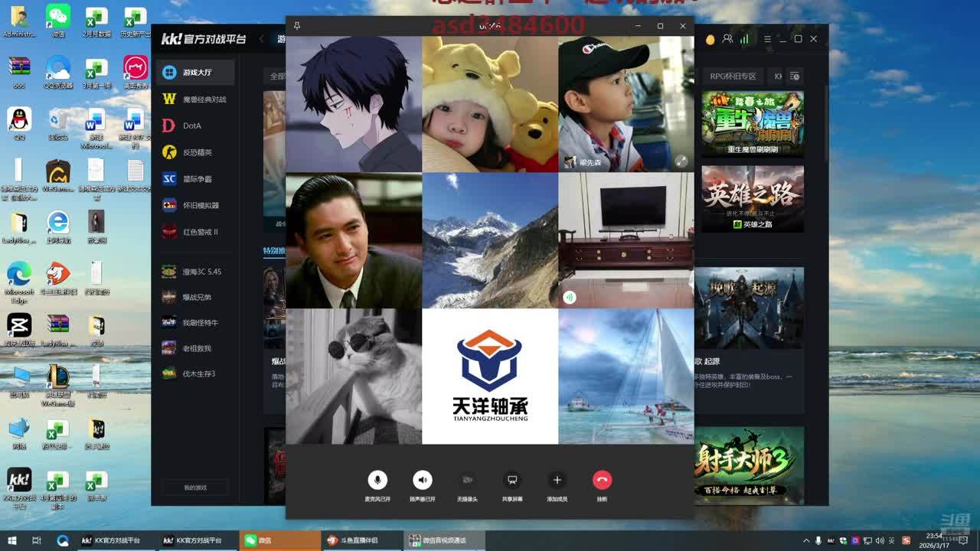The width and height of the screenshot is (980, 551).
Task: Expand the fullscreen arrow on boy's video tile
Action: pos(681,161)
